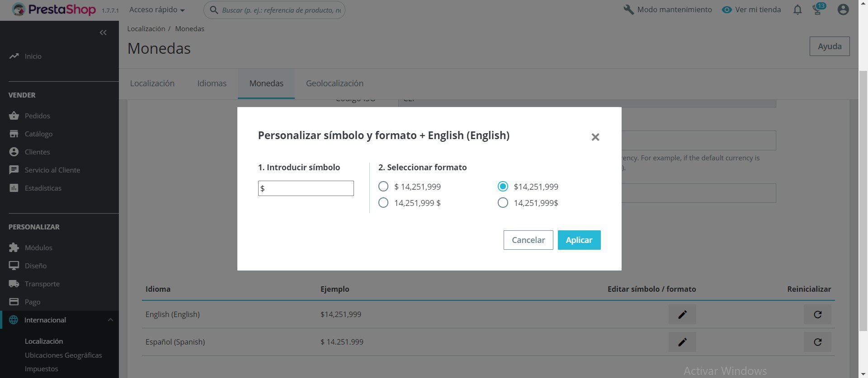The width and height of the screenshot is (868, 378).
Task: Click the edit pencil for Español row
Action: tap(682, 342)
